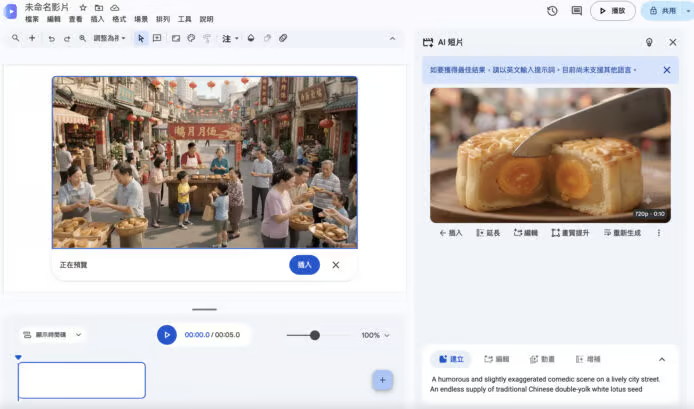Dismiss the English prompt notice banner
The width and height of the screenshot is (694, 409).
(667, 70)
